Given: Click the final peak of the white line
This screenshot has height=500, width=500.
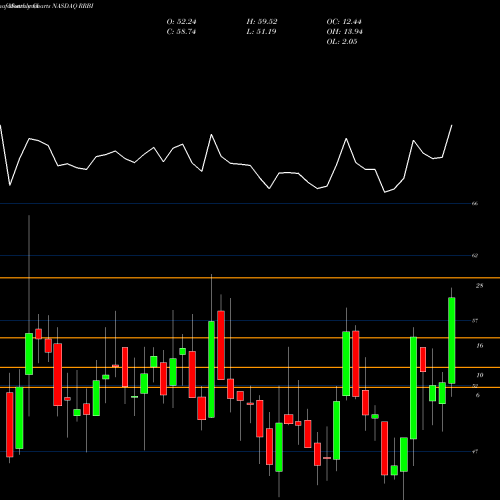Looking at the screenshot, I should 452,126.
